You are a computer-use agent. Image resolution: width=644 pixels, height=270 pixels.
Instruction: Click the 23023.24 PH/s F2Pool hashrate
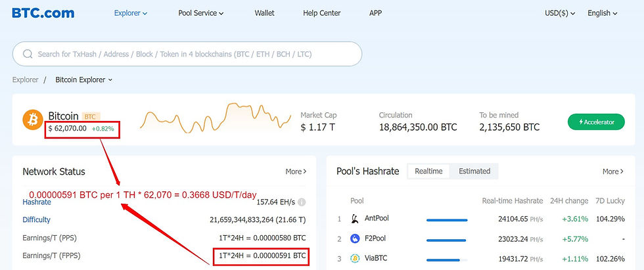(x=520, y=239)
